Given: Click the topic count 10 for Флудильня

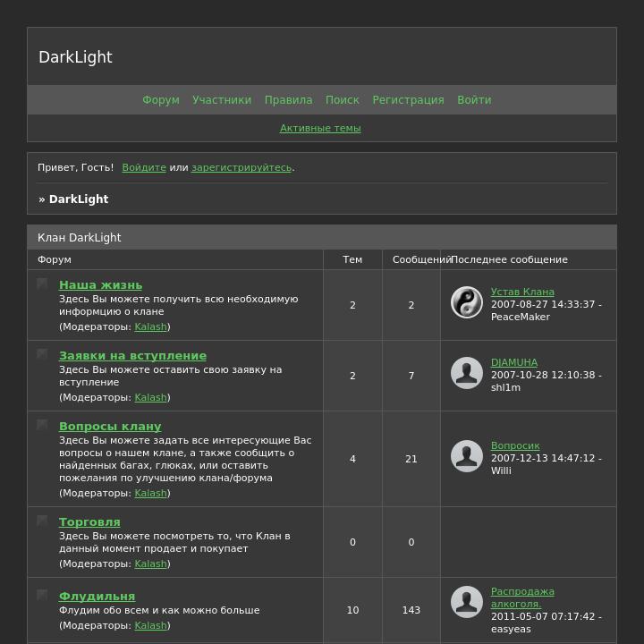Looking at the screenshot, I should pyautogui.click(x=352, y=610).
